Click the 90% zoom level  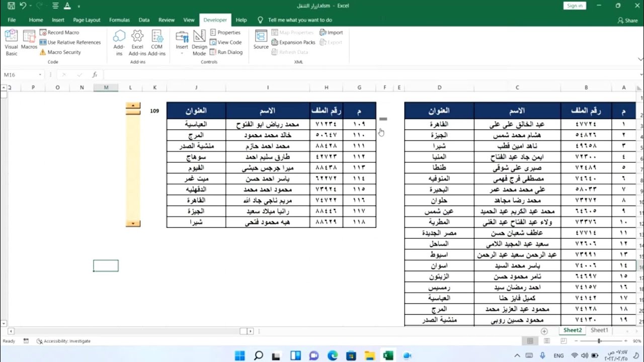tap(636, 341)
